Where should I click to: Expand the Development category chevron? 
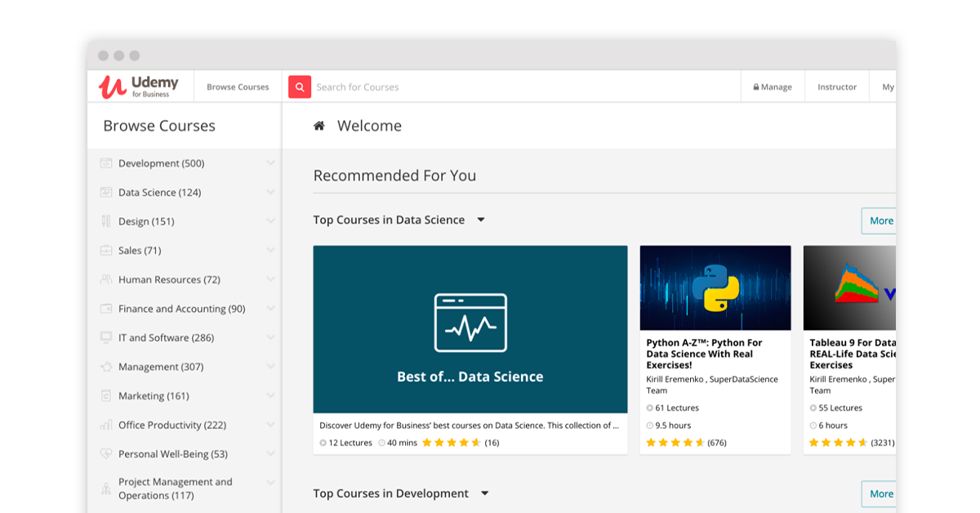tap(270, 163)
